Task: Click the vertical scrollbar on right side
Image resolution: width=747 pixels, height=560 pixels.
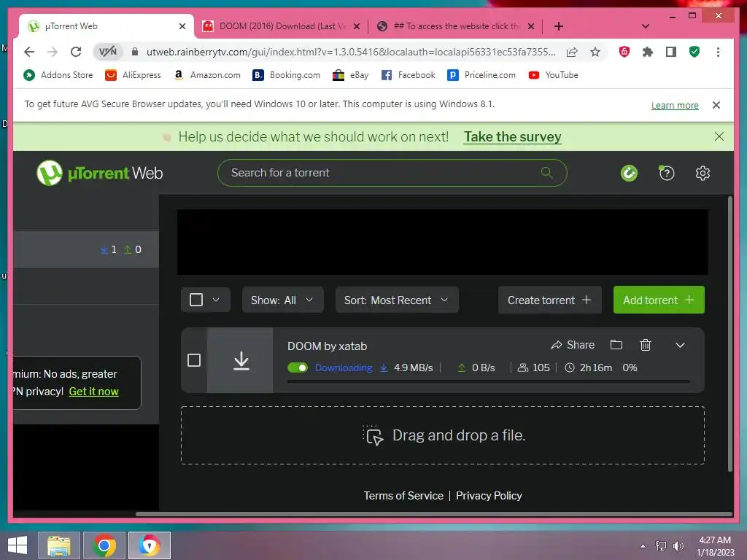Action: 729,333
